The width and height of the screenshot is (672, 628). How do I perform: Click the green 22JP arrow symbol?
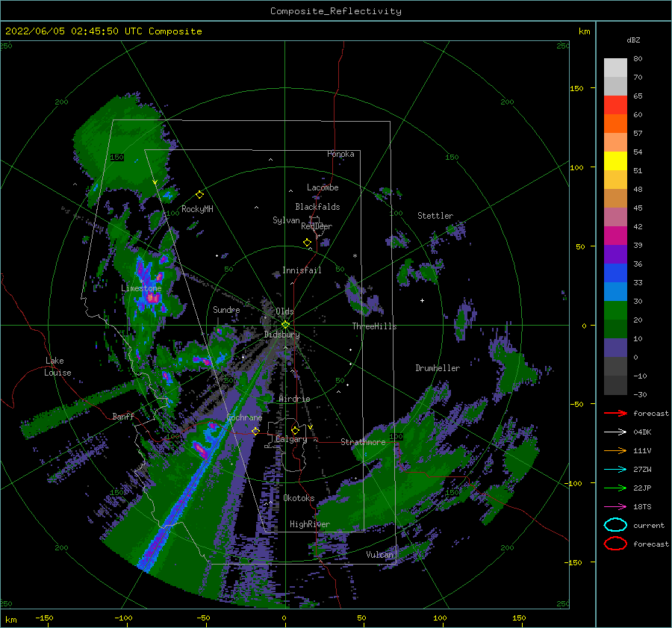[x=615, y=488]
